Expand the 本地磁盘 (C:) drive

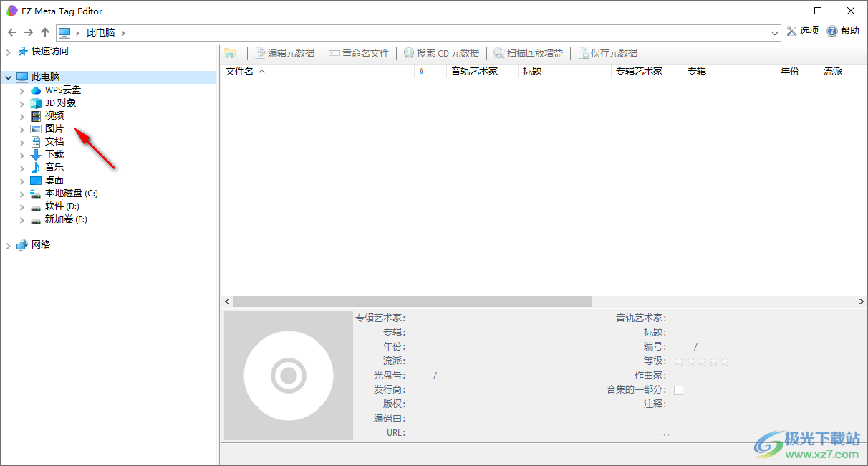tap(22, 193)
